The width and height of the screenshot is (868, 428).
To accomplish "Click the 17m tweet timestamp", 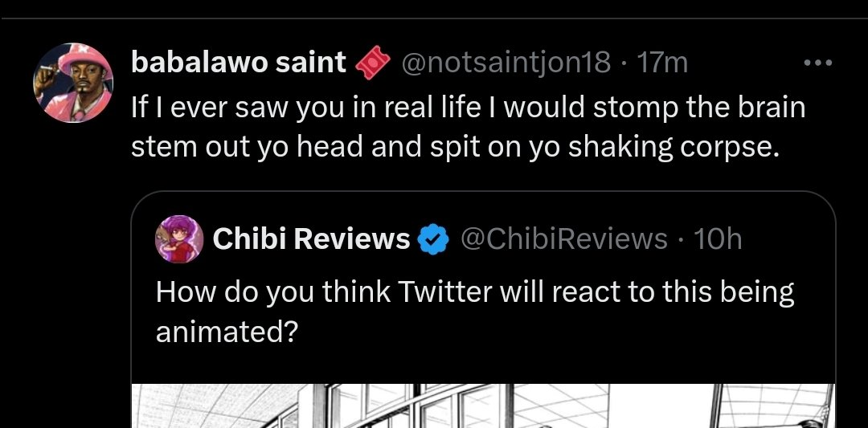I will point(662,63).
